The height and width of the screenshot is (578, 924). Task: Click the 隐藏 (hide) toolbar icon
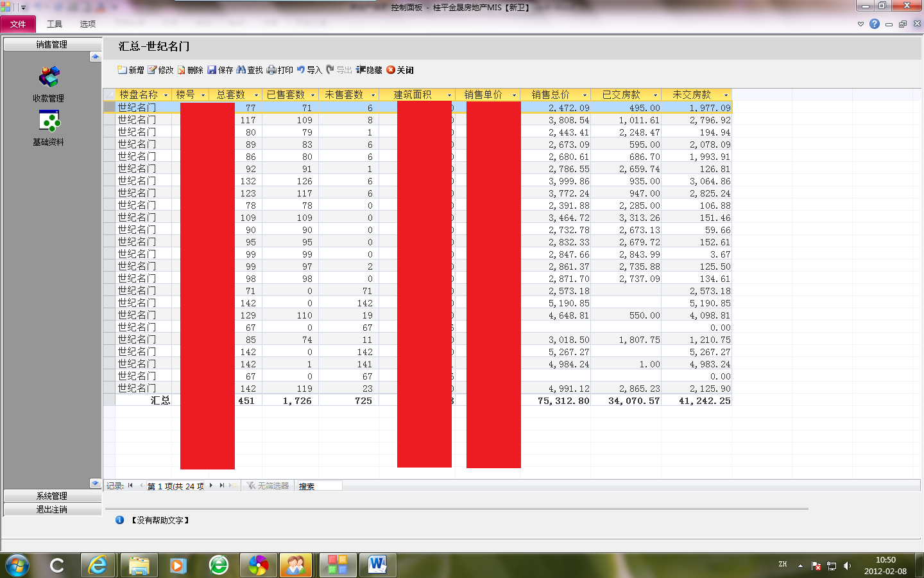click(361, 69)
